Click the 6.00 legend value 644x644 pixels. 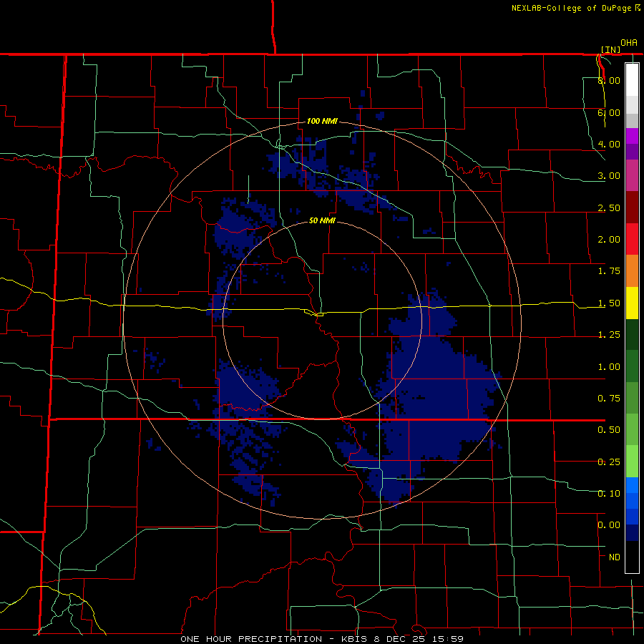point(609,112)
